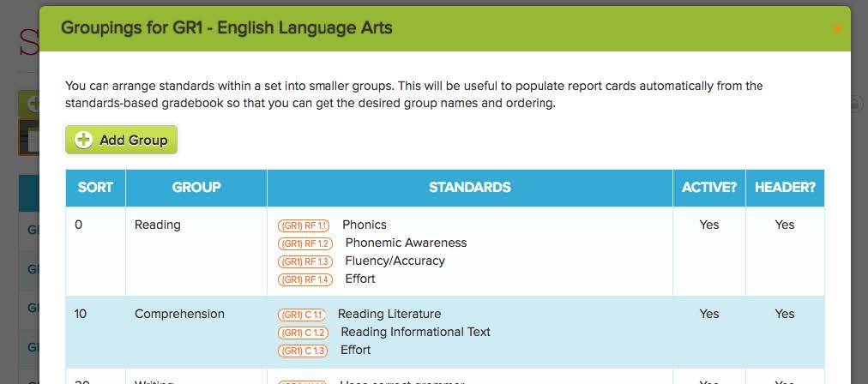Click the (GR1) C 1.2 standard tag
The height and width of the screenshot is (384, 868).
303,333
